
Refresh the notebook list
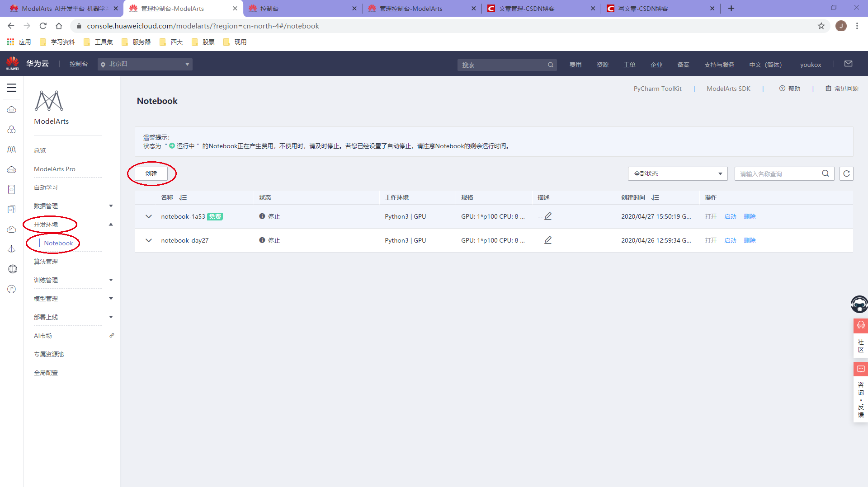point(846,173)
